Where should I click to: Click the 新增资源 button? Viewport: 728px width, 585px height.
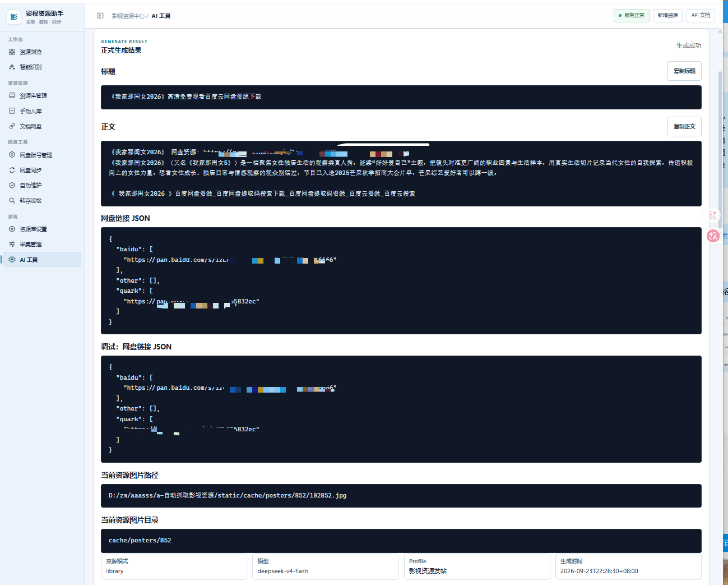[667, 16]
